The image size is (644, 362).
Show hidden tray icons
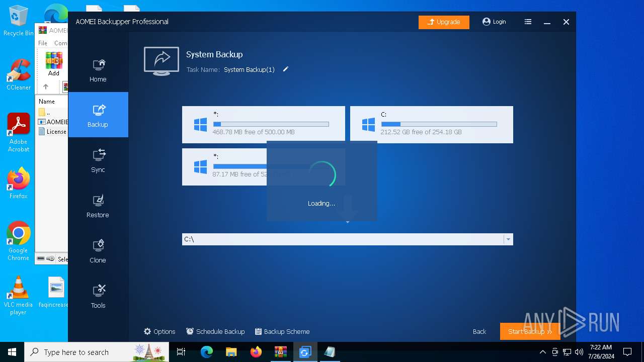coord(542,352)
